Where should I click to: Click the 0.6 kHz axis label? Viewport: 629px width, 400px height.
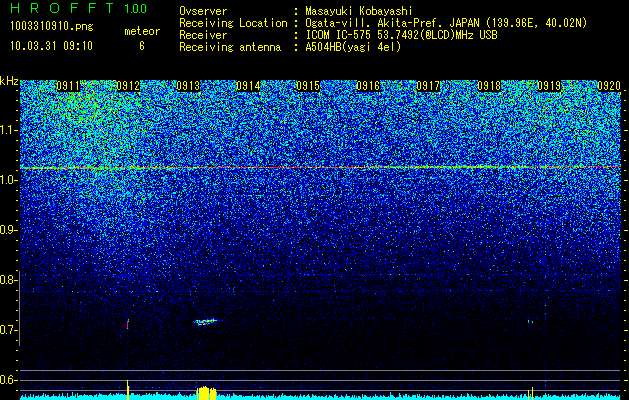point(8,380)
